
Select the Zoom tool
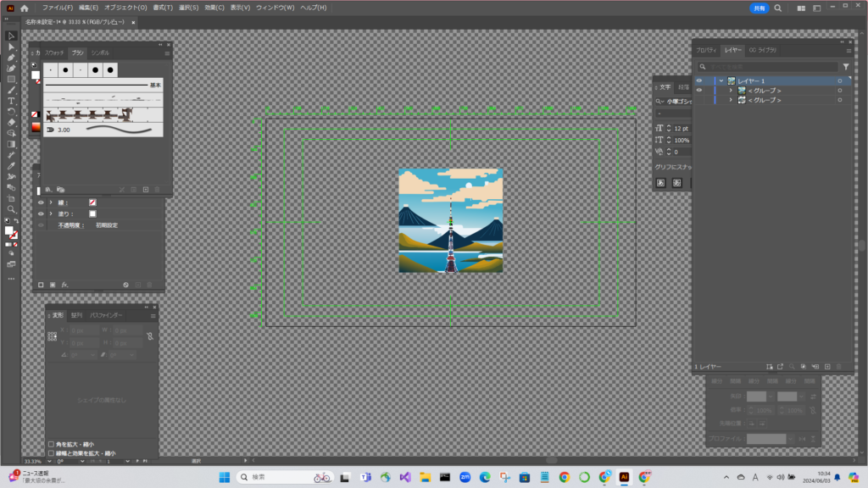[11, 208]
